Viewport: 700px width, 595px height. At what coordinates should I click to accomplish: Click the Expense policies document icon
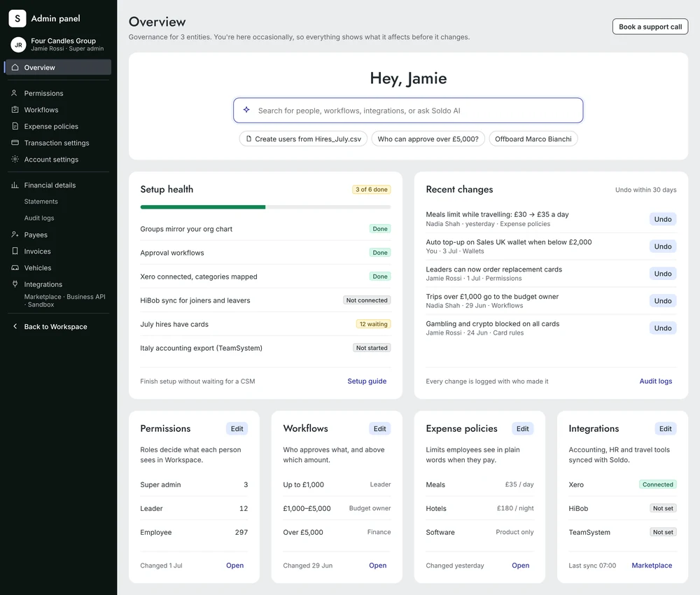(x=15, y=126)
